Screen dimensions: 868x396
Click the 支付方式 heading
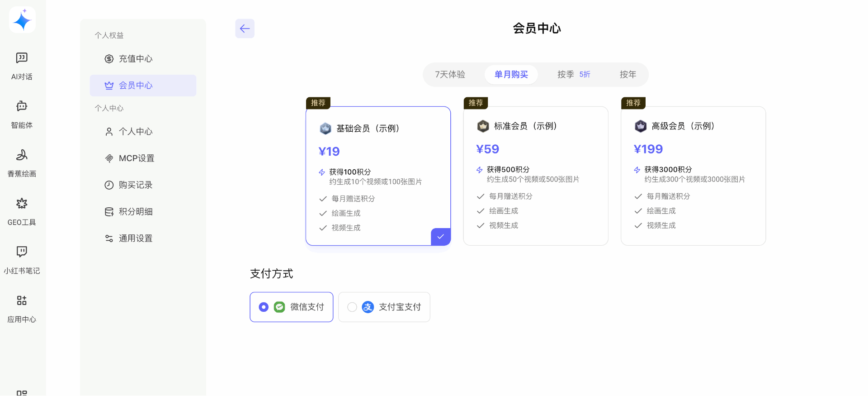(272, 274)
